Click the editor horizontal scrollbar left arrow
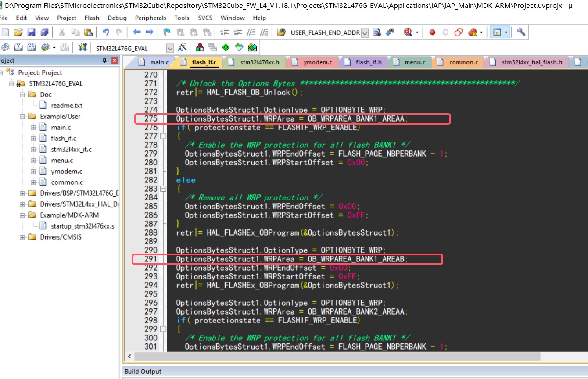Screen dimensions: 588x379 point(129,356)
